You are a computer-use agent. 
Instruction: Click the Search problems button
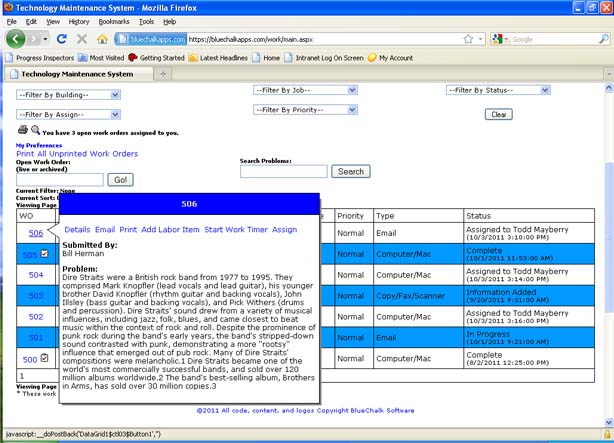(x=351, y=172)
